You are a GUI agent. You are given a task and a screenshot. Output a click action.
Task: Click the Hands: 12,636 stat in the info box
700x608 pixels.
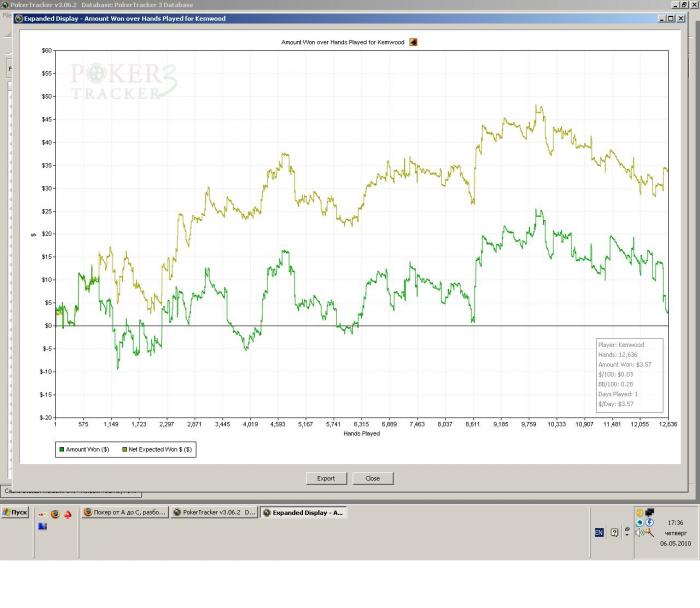click(x=618, y=354)
